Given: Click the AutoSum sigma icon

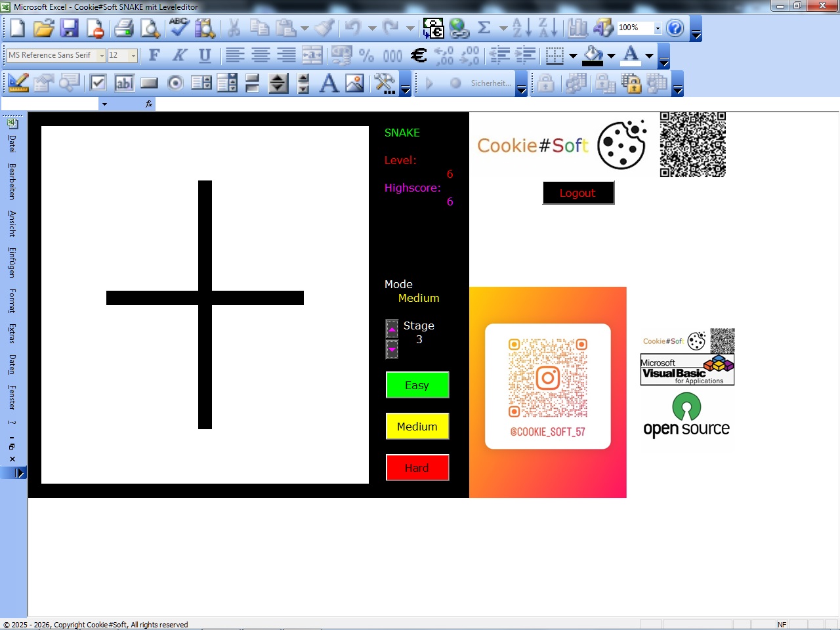Looking at the screenshot, I should (x=484, y=28).
